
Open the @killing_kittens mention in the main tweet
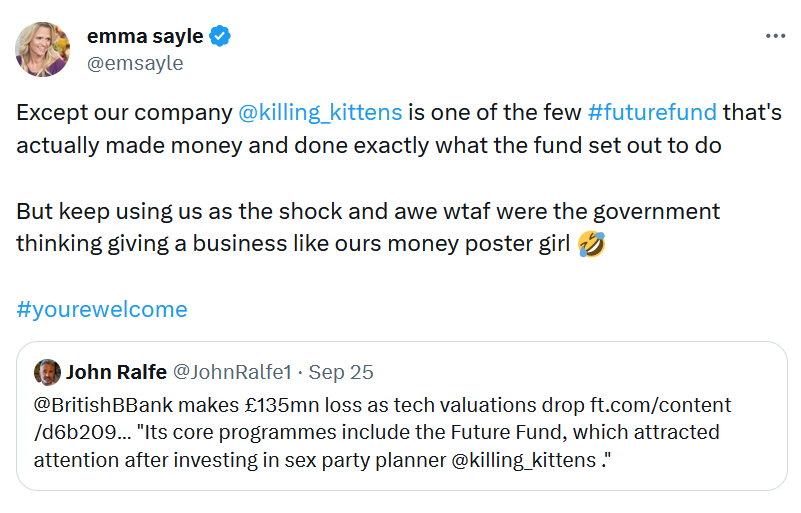pyautogui.click(x=320, y=111)
